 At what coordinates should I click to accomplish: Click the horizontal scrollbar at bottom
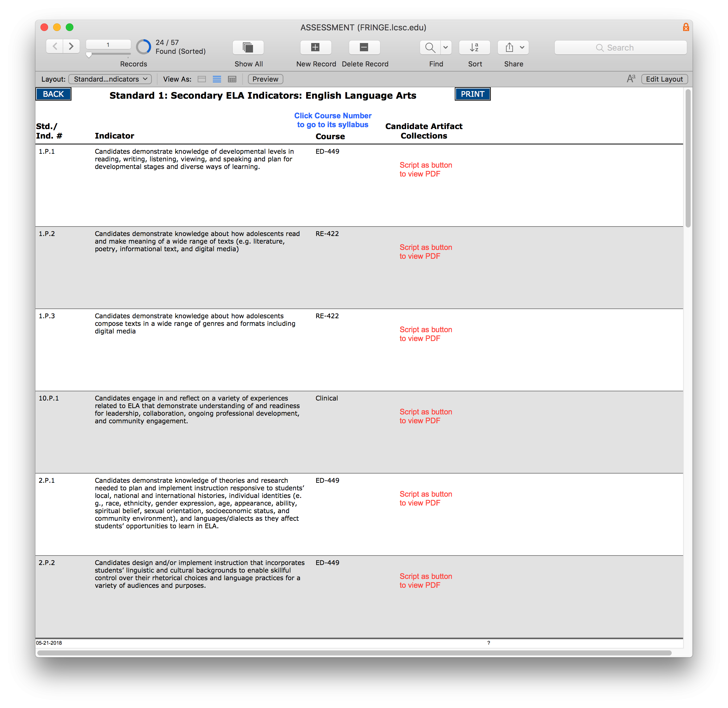[x=354, y=653]
